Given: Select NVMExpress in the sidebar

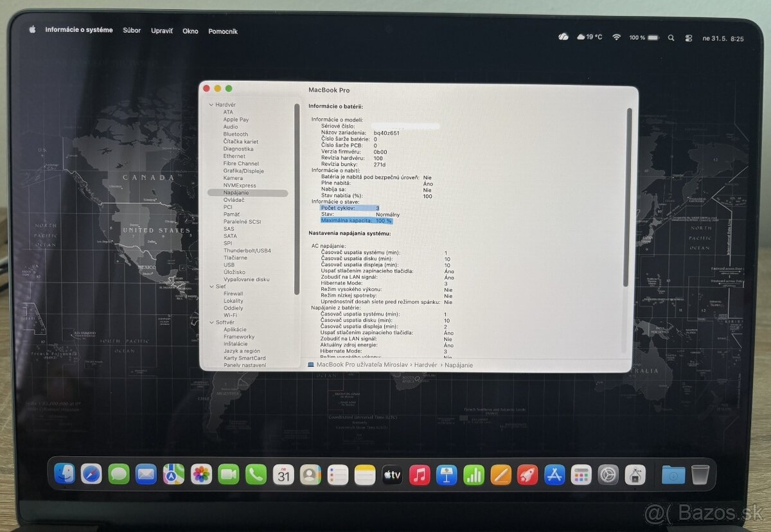Looking at the screenshot, I should pos(240,186).
